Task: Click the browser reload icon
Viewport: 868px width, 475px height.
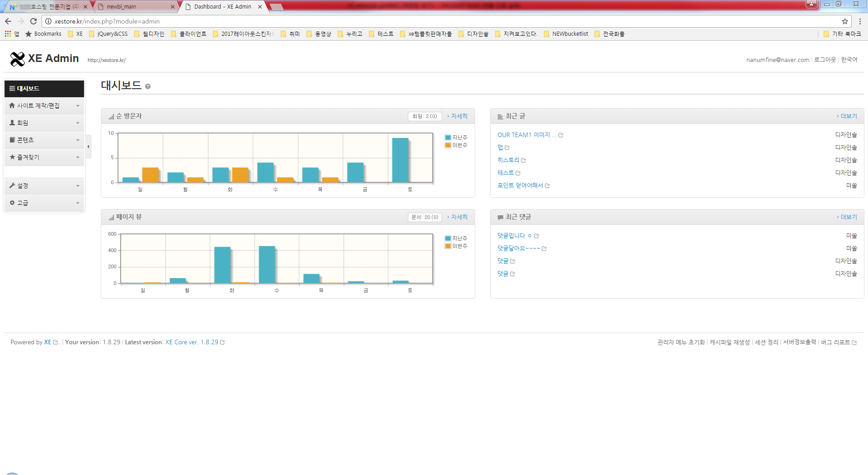Action: 33,21
